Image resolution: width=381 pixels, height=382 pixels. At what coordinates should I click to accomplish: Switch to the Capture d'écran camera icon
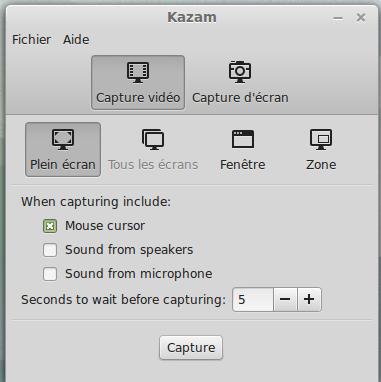click(240, 72)
